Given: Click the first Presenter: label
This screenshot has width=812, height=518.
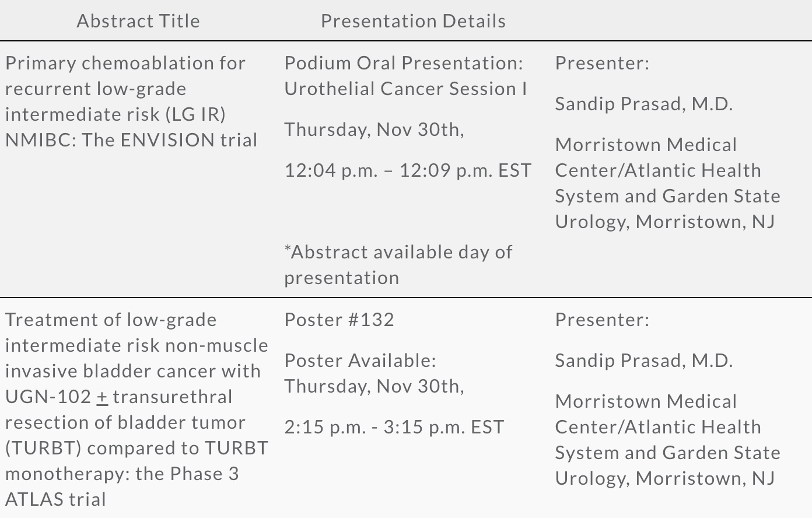Looking at the screenshot, I should coord(602,63).
